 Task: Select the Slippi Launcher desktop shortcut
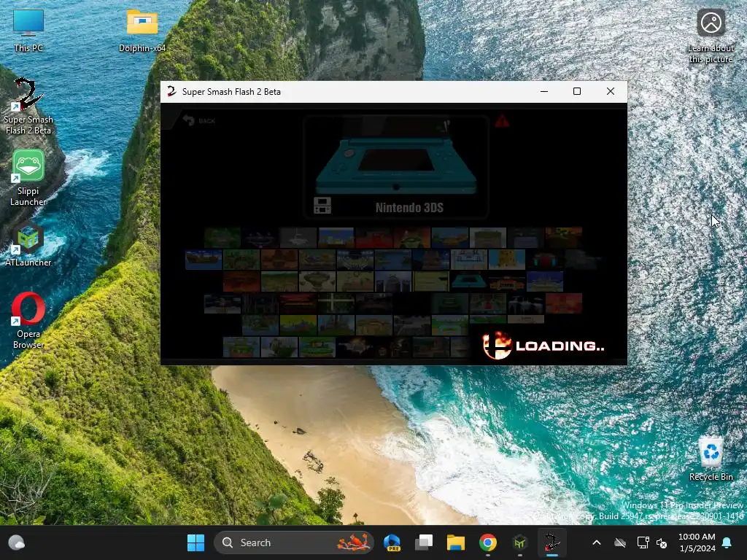tap(28, 178)
